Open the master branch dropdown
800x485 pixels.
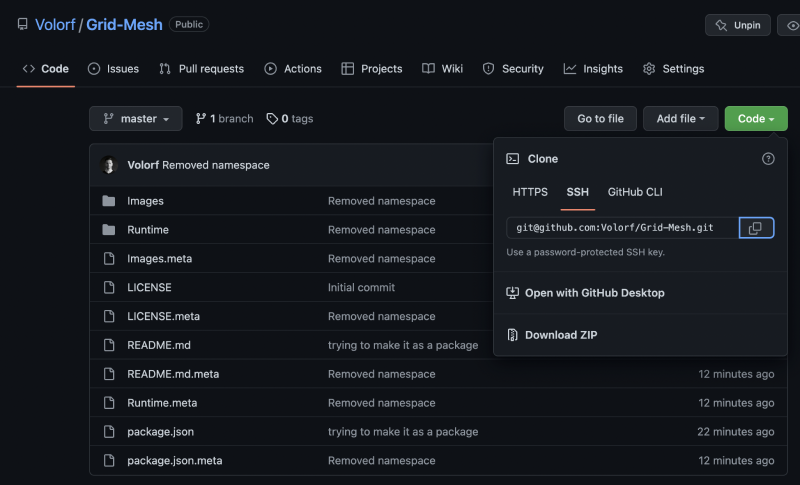tap(136, 119)
